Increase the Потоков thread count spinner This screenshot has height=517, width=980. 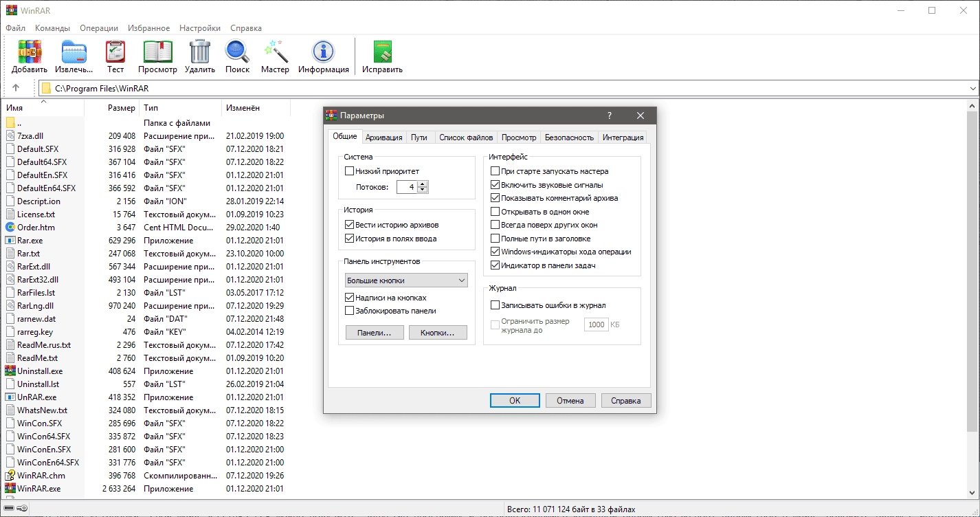[423, 184]
